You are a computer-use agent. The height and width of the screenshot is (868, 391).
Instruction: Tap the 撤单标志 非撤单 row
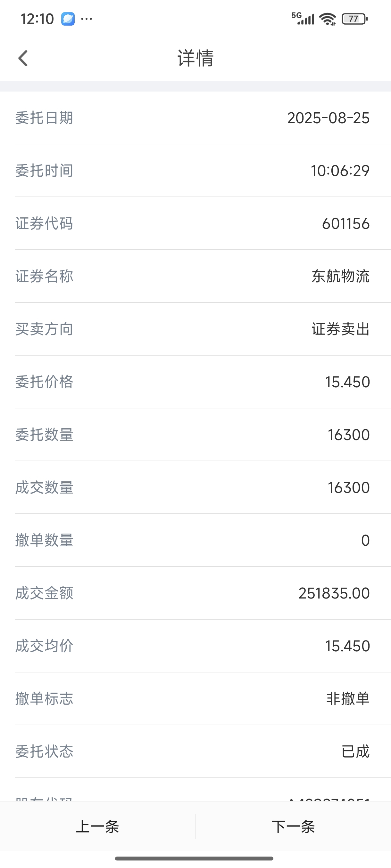point(195,698)
